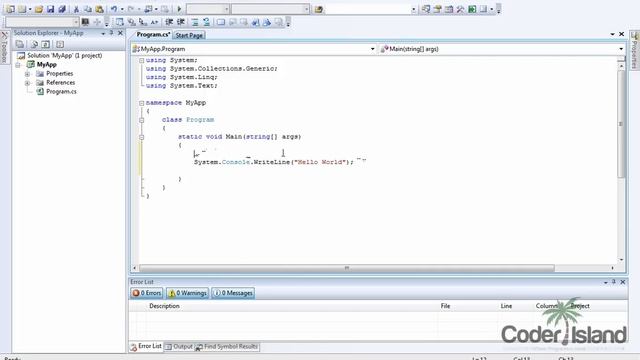
Task: Expand the Properties folder node
Action: click(27, 74)
